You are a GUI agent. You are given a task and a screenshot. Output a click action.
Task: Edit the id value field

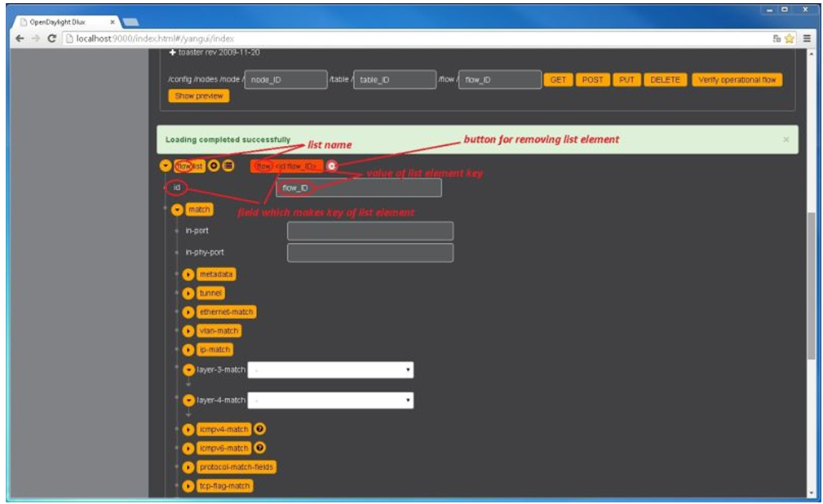(x=359, y=188)
